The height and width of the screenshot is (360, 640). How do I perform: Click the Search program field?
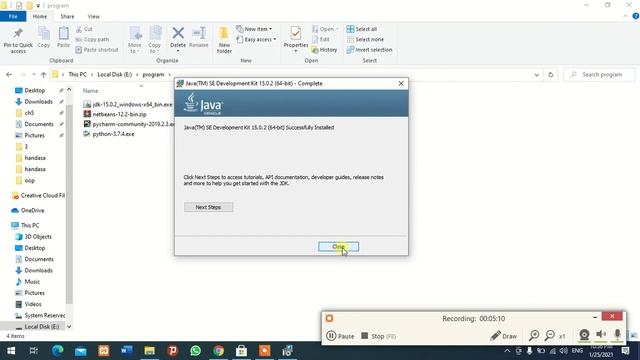pos(599,75)
